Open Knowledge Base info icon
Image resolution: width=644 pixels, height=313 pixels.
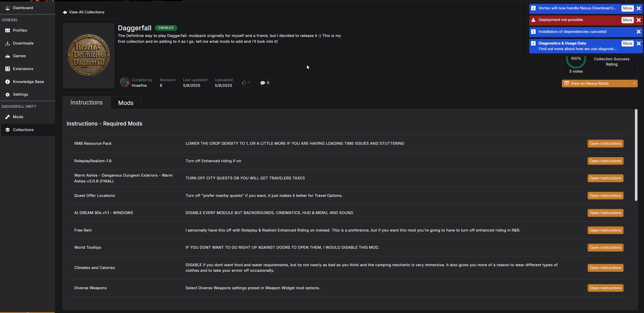point(8,82)
